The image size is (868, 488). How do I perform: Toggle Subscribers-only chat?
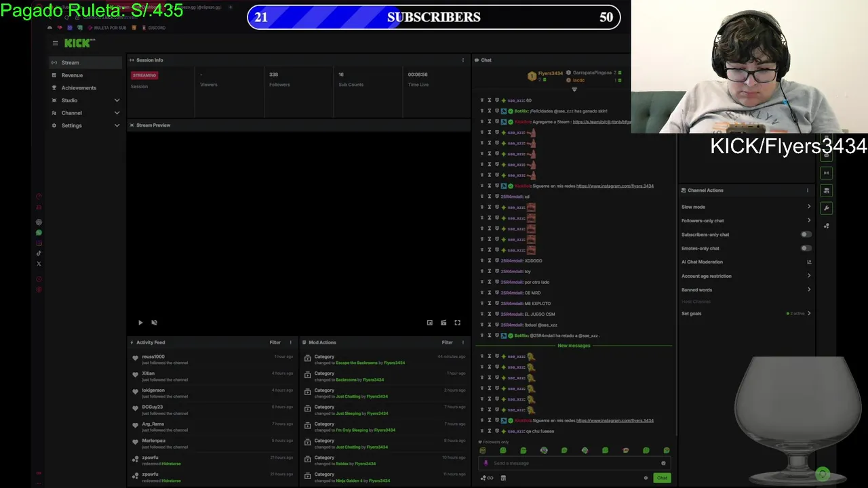[x=806, y=235]
